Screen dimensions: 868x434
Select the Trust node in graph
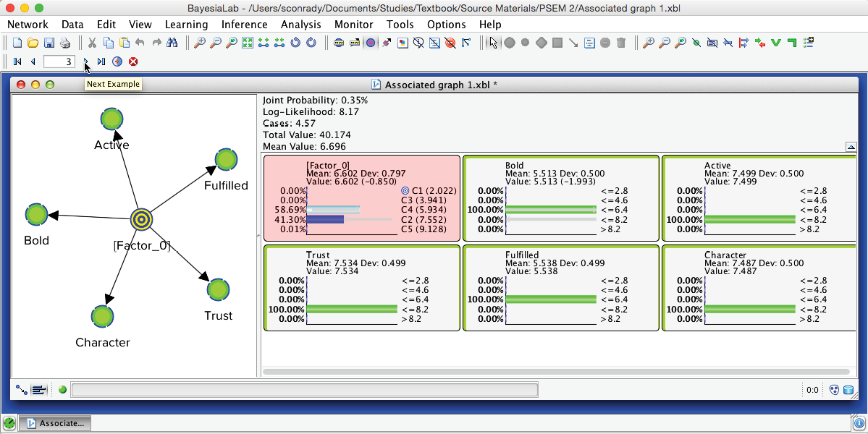coord(218,290)
